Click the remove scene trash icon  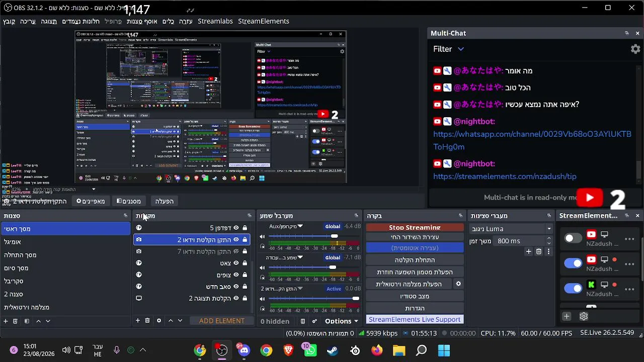point(15,321)
